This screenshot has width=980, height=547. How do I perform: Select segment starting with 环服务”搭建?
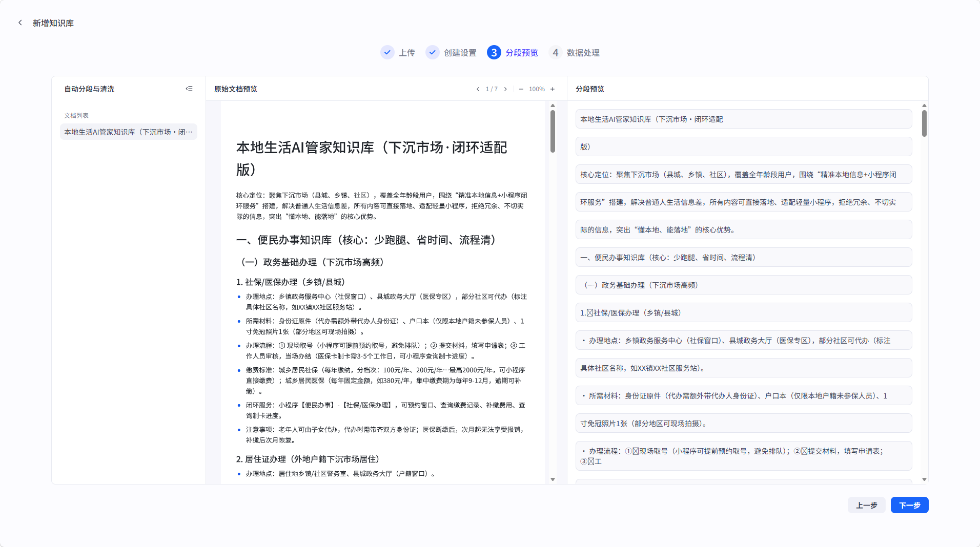coord(744,202)
